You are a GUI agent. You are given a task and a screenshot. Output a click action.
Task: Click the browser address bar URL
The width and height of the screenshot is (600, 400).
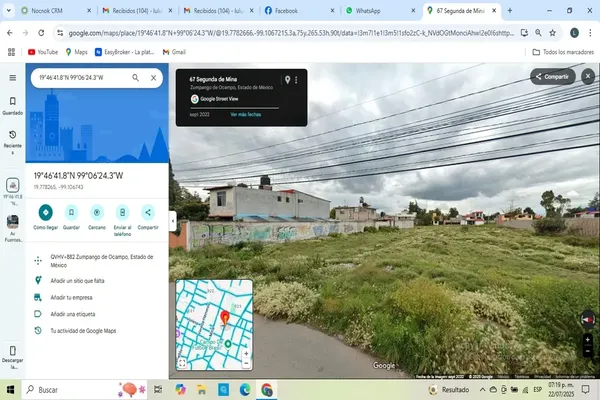point(300,32)
